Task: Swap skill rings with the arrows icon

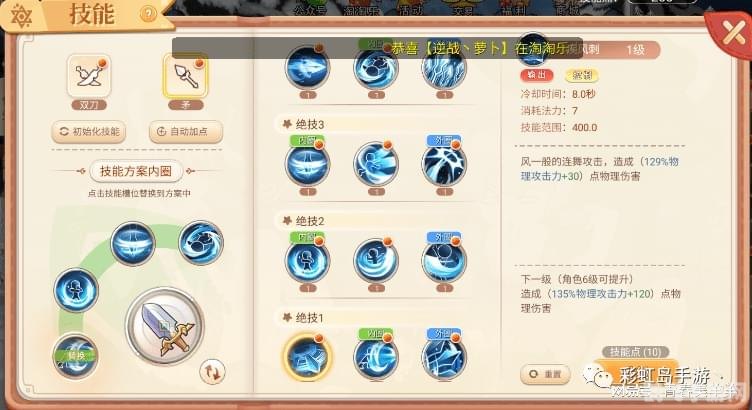Action: tap(212, 372)
